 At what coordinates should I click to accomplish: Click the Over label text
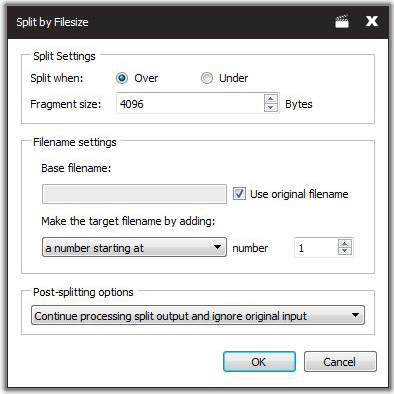pos(146,78)
